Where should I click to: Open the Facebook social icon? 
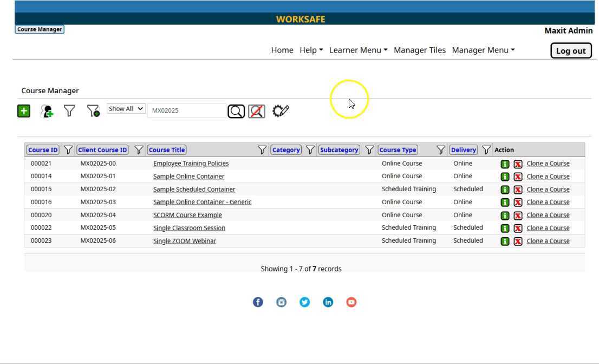tap(258, 302)
